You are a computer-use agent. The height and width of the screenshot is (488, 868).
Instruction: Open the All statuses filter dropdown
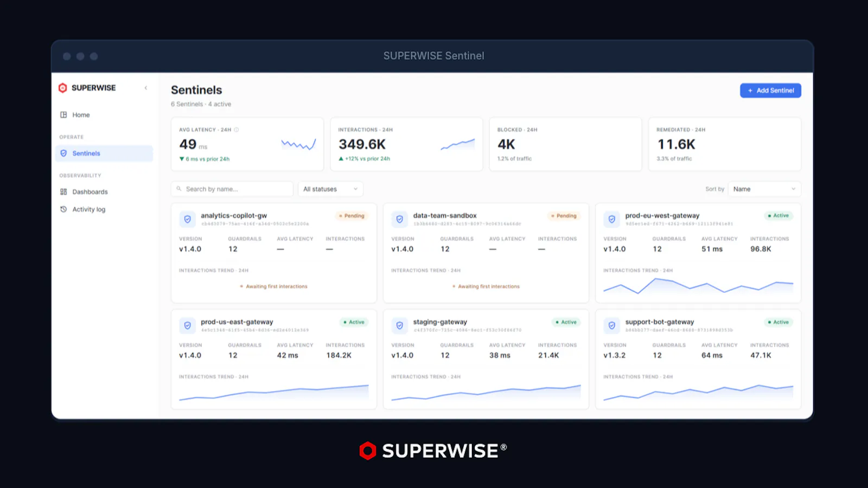[330, 189]
